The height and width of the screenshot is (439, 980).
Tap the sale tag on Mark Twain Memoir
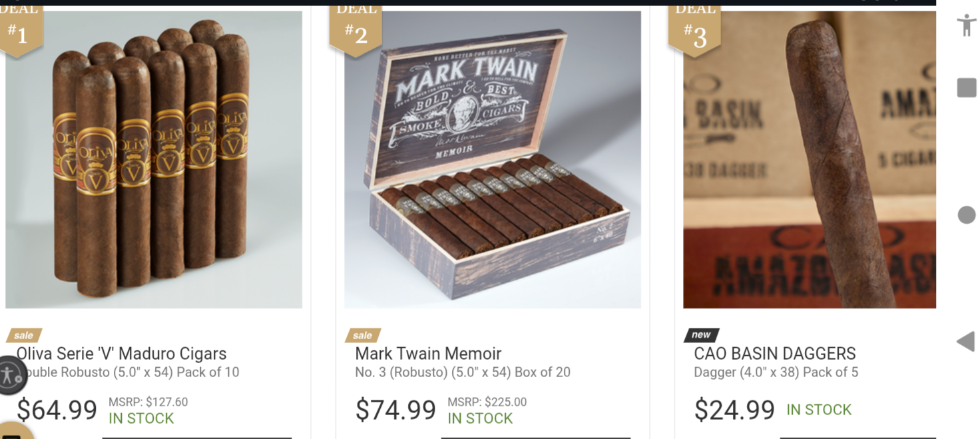point(363,335)
